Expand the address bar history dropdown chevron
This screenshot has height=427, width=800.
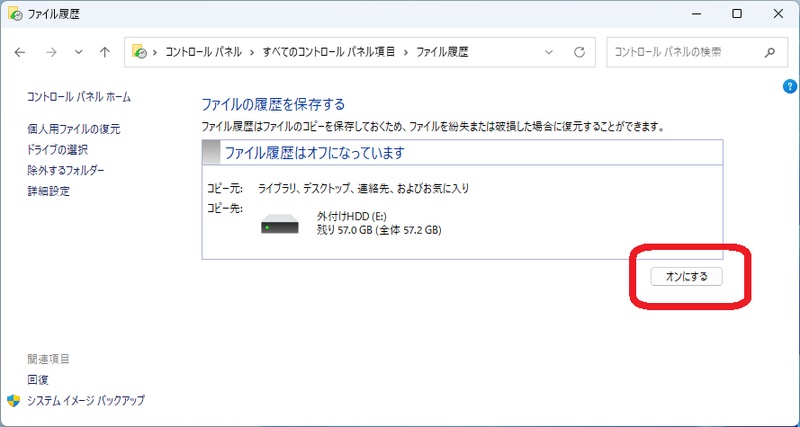pyautogui.click(x=549, y=52)
